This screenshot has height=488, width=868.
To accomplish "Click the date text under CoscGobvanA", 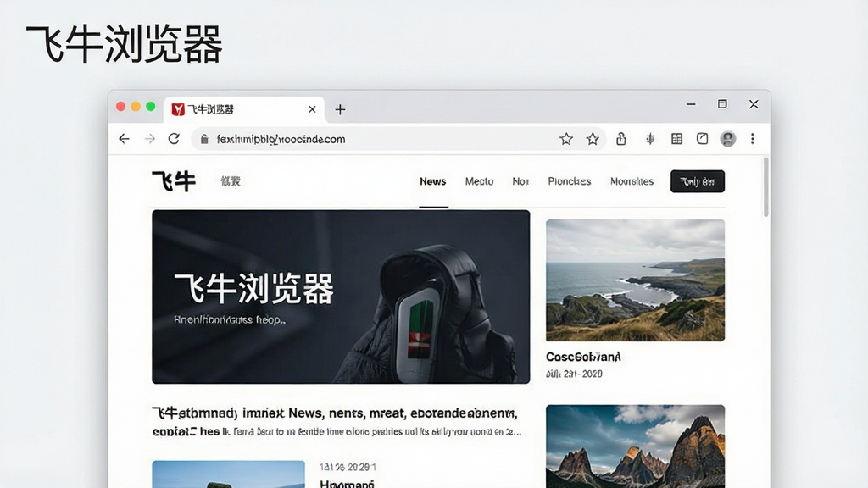I will tap(574, 374).
